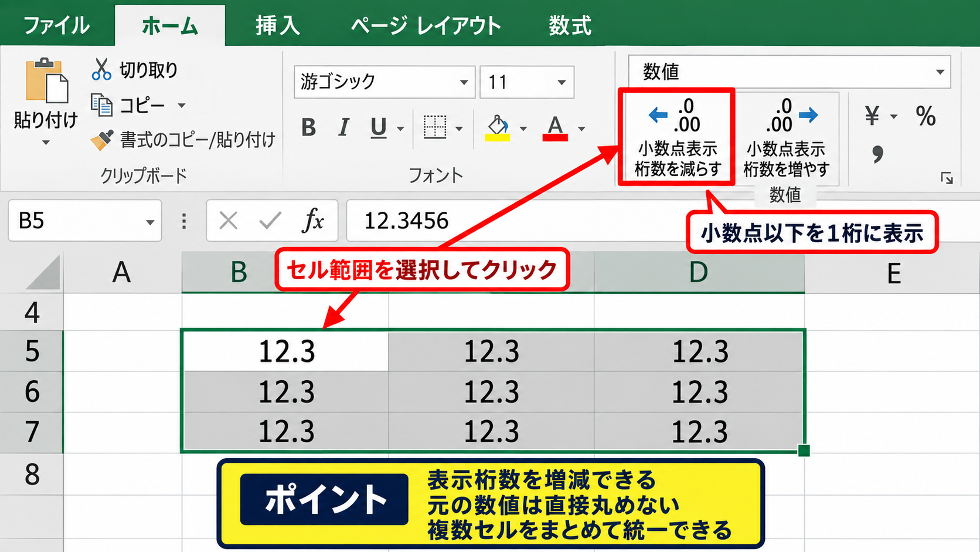Click 小数点表示桁数を増やす increase decimal button
Image resolution: width=980 pixels, height=552 pixels.
786,138
